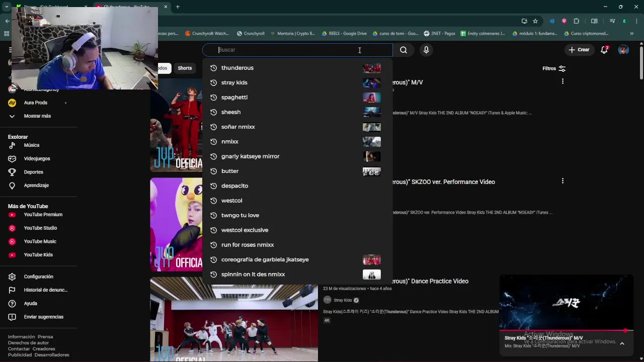Screen dimensions: 644x362
Task: Select 'coreografía de garbiela jkatseye' suggestion
Action: pyautogui.click(x=297, y=259)
